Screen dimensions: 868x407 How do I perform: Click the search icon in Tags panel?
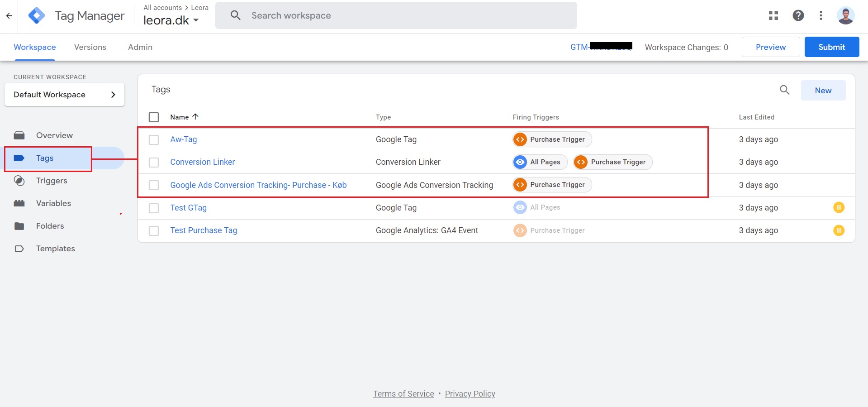(x=785, y=90)
